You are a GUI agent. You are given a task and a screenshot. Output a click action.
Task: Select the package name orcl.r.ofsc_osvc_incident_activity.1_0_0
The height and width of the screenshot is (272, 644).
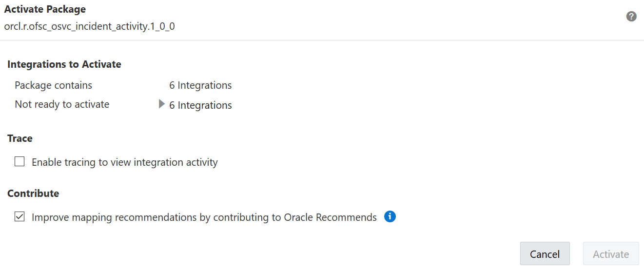coord(89,26)
